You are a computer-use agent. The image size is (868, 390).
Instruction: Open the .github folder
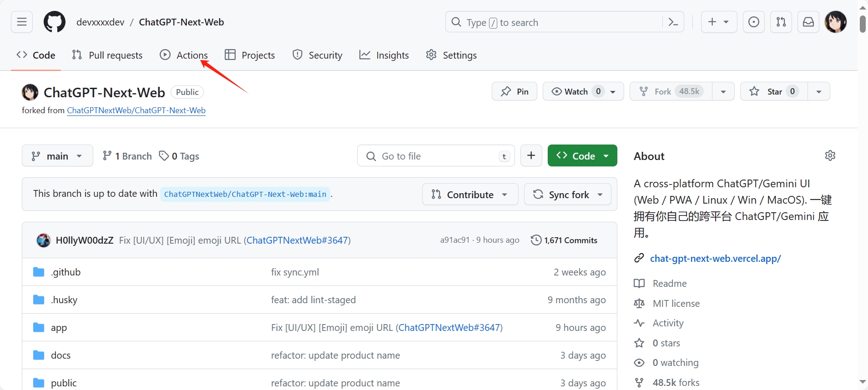click(66, 272)
